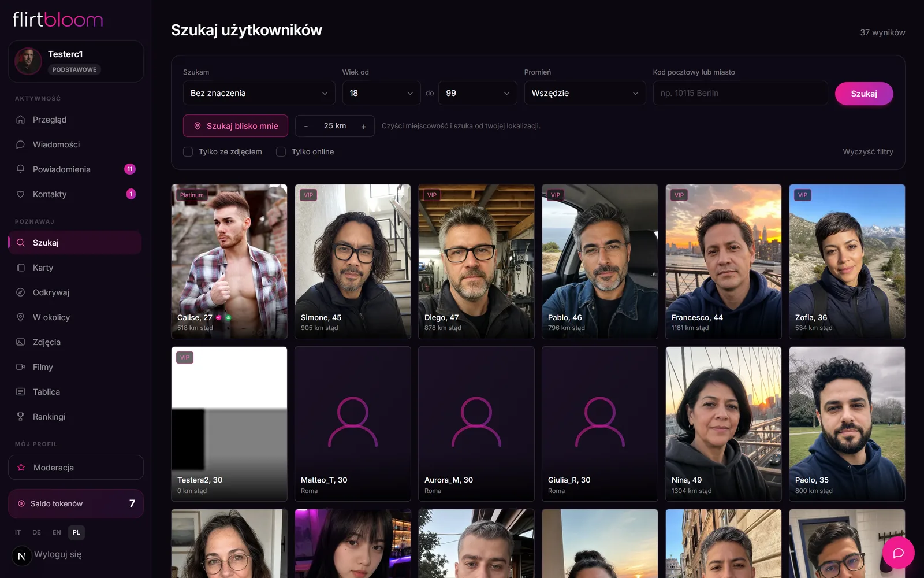Select the PL language option
Viewport: 924px width, 578px height.
pyautogui.click(x=76, y=532)
